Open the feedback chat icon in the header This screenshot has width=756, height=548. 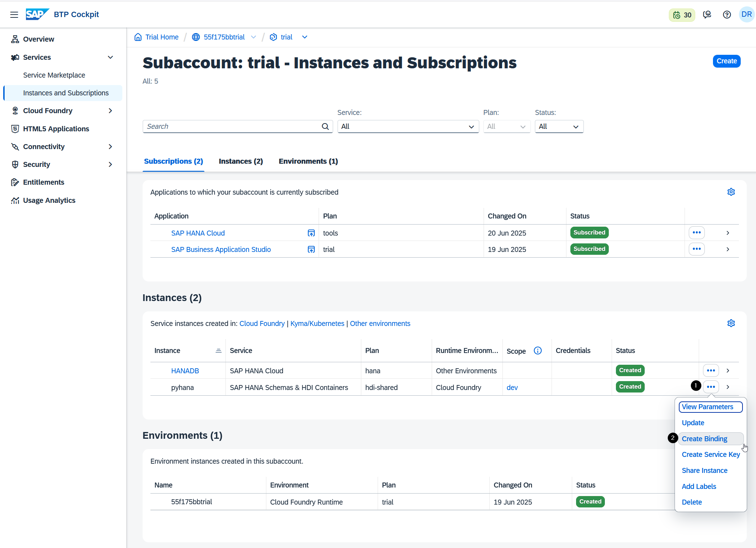[707, 15]
